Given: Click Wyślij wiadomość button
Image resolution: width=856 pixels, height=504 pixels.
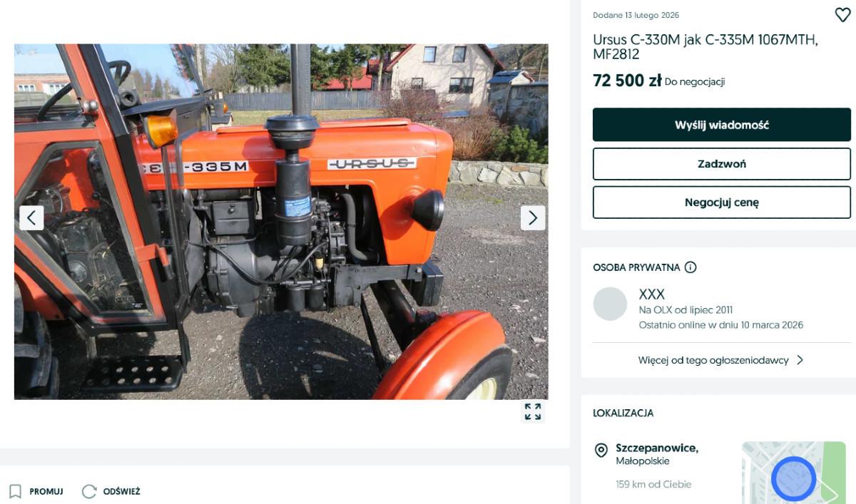Looking at the screenshot, I should coord(722,125).
